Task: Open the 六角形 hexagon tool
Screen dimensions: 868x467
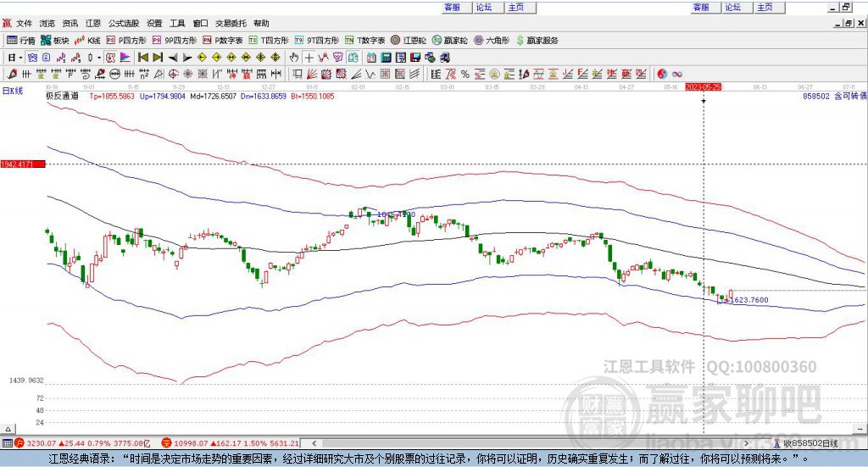Action: (492, 41)
